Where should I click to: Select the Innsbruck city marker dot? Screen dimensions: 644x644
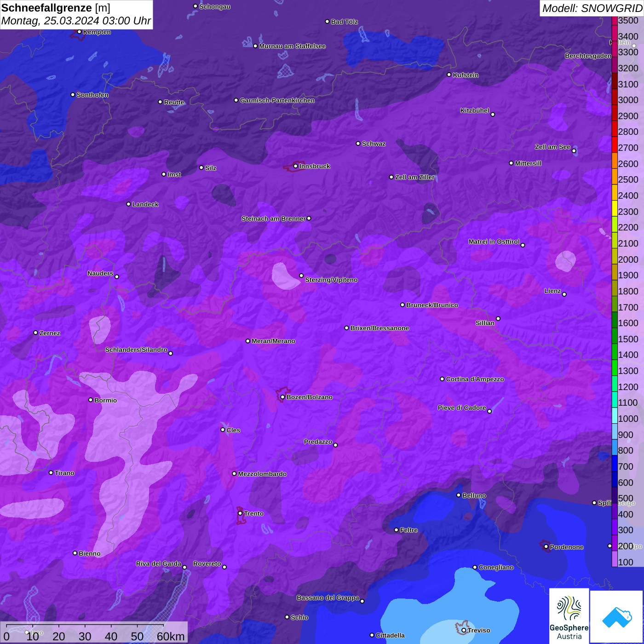296,166
